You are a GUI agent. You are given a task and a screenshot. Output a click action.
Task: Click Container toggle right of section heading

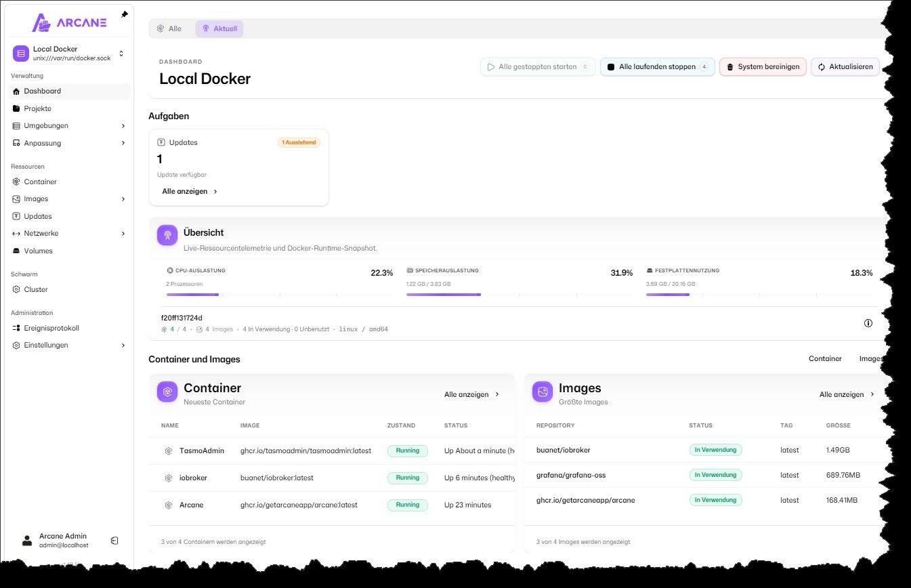(x=825, y=358)
